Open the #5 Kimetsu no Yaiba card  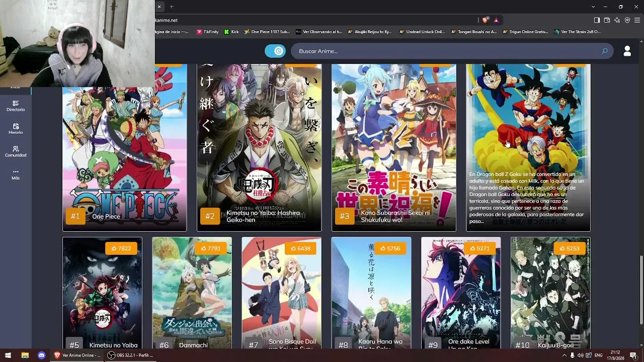pyautogui.click(x=102, y=293)
